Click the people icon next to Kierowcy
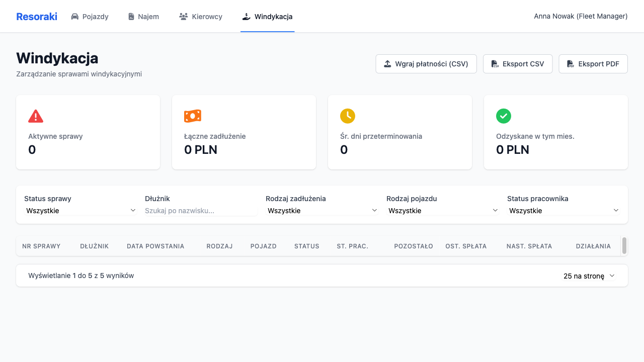The image size is (644, 362). (184, 17)
